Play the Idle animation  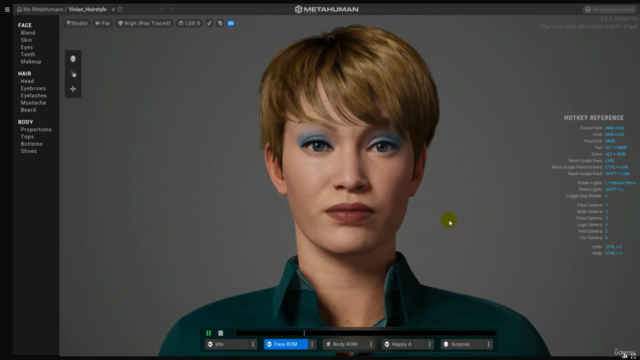click(x=227, y=344)
